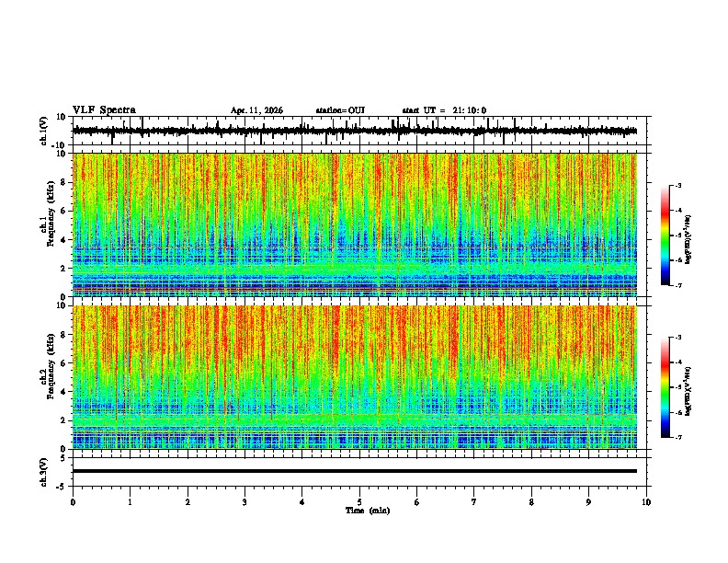The image size is (728, 563).
Task: Click the "station=OUI" header label
Action: (340, 110)
